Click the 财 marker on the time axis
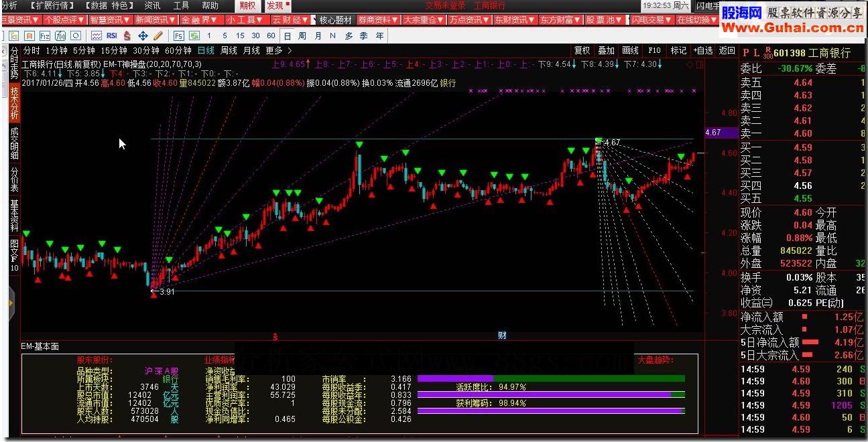This screenshot has height=442, width=868. point(501,335)
